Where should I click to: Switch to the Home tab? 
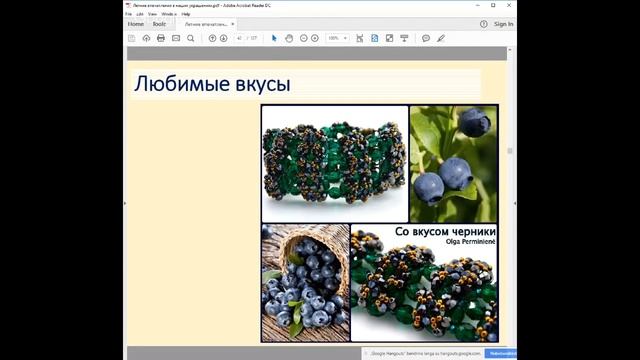point(136,24)
